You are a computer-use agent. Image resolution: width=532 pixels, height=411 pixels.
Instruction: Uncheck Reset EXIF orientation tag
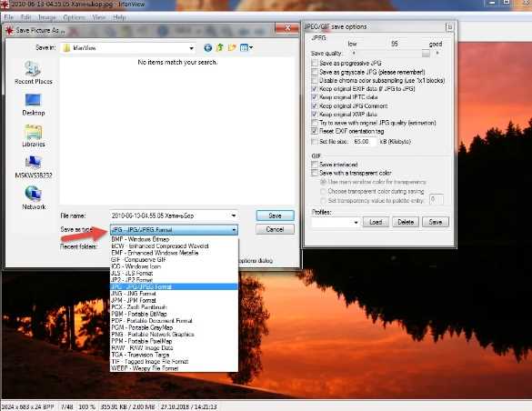click(315, 131)
